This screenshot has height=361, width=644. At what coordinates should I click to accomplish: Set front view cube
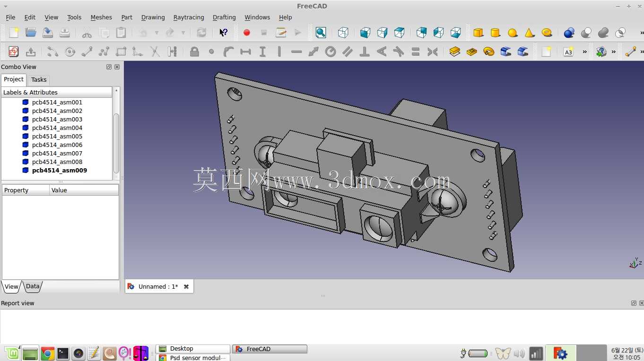tap(365, 33)
